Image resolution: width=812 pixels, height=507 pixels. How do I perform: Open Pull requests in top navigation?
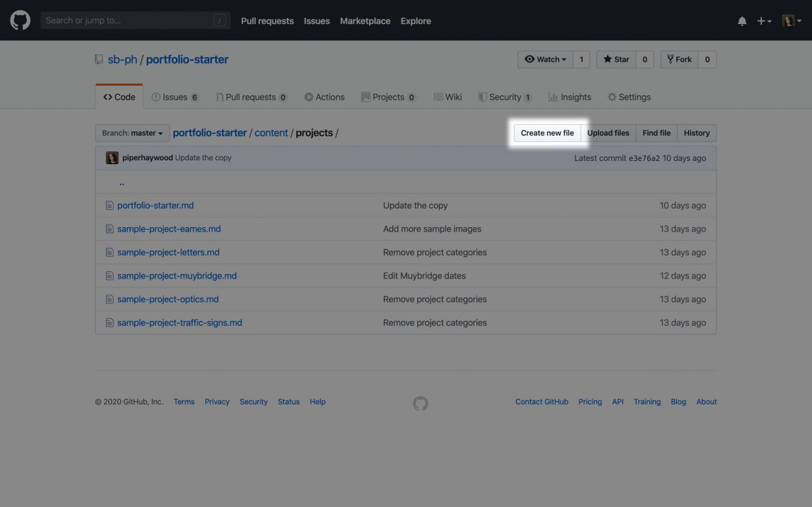pyautogui.click(x=267, y=21)
